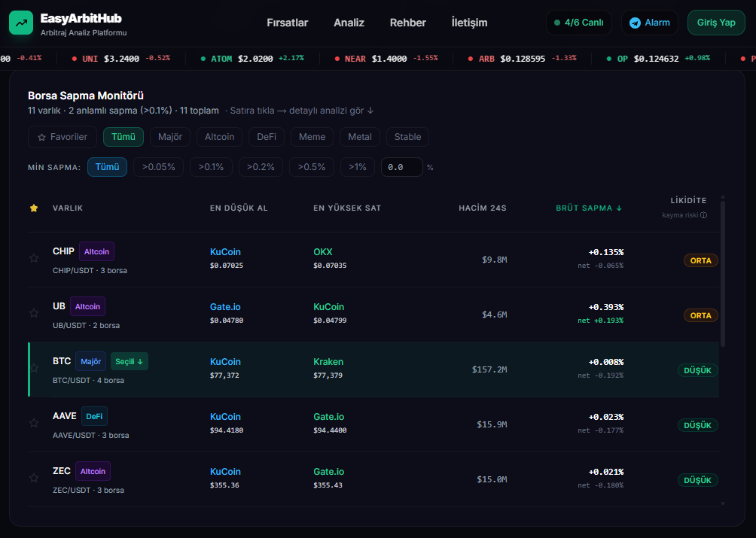Click the kayma riski info icon
Viewport: 756px width, 538px height.
[703, 215]
